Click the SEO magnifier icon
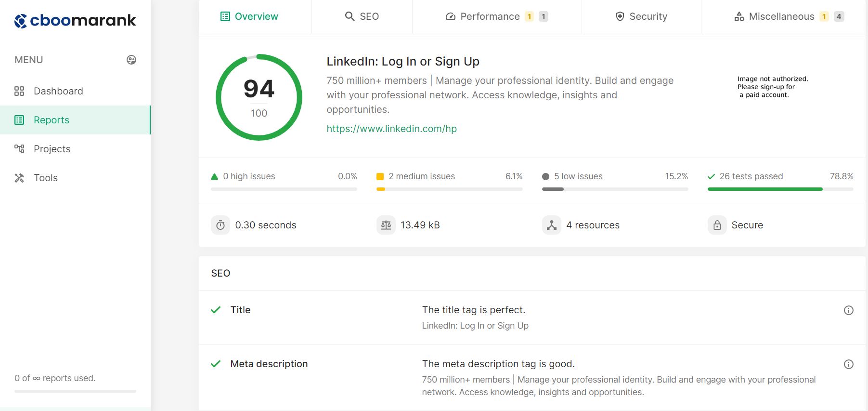The image size is (868, 411). click(350, 16)
